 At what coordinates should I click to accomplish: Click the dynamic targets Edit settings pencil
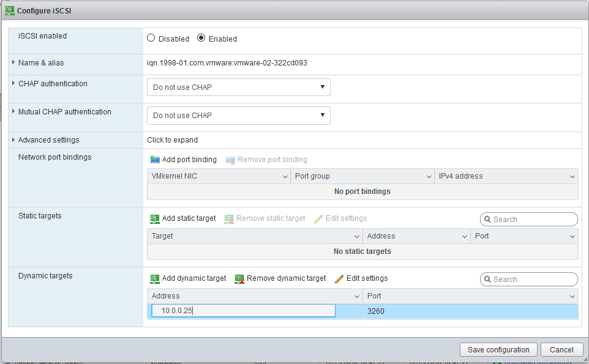(339, 279)
